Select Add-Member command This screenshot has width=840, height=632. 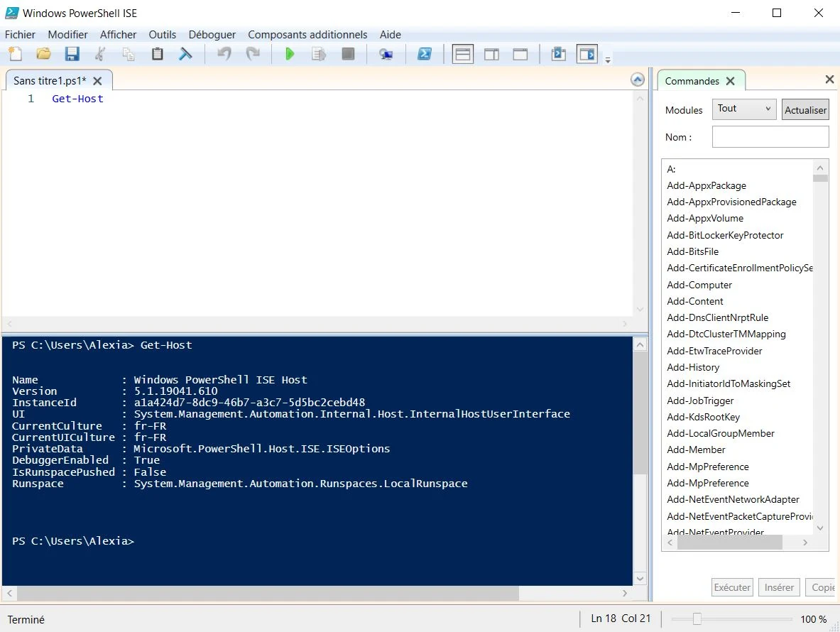pyautogui.click(x=696, y=450)
